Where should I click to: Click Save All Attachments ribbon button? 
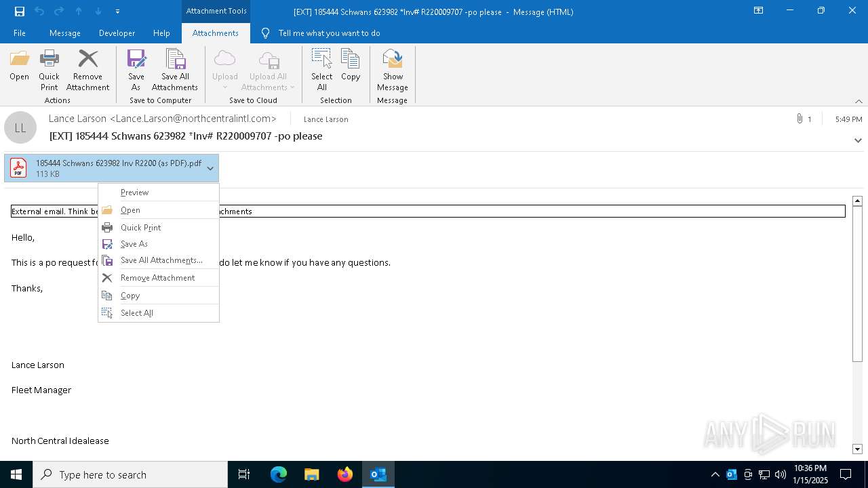coord(175,70)
